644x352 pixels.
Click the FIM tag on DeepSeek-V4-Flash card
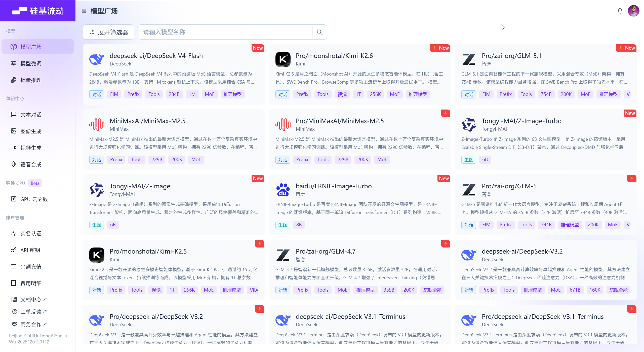[114, 94]
